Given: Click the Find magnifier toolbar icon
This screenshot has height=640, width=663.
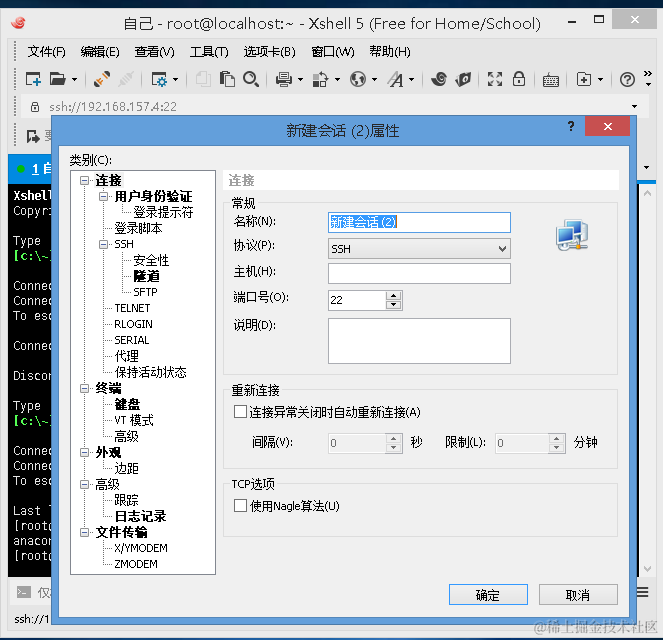Looking at the screenshot, I should click(251, 79).
